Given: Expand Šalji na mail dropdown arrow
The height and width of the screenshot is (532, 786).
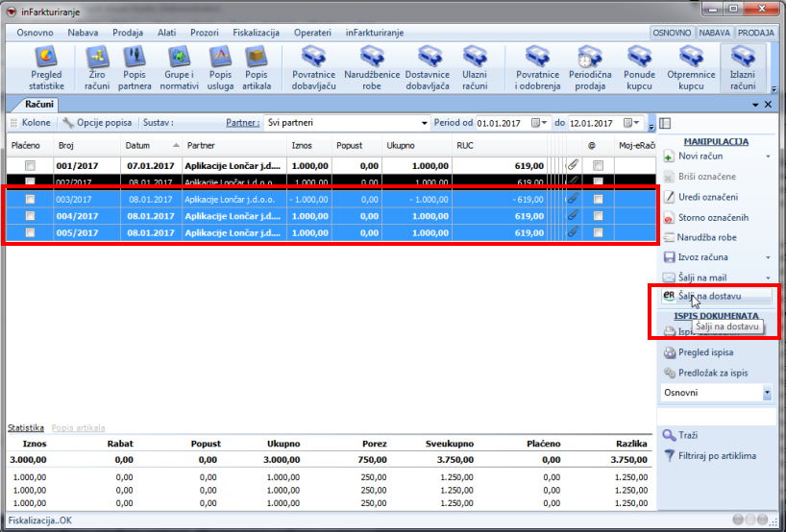Looking at the screenshot, I should (x=768, y=278).
